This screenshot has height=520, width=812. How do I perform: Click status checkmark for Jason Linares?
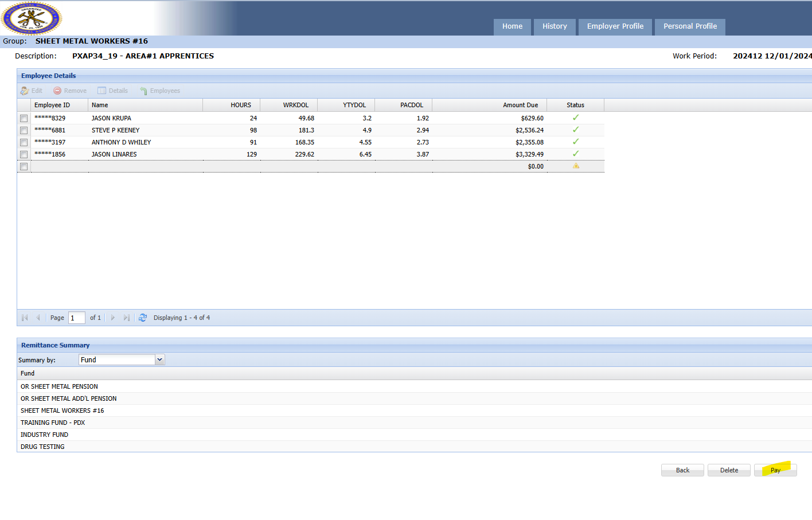coord(576,154)
